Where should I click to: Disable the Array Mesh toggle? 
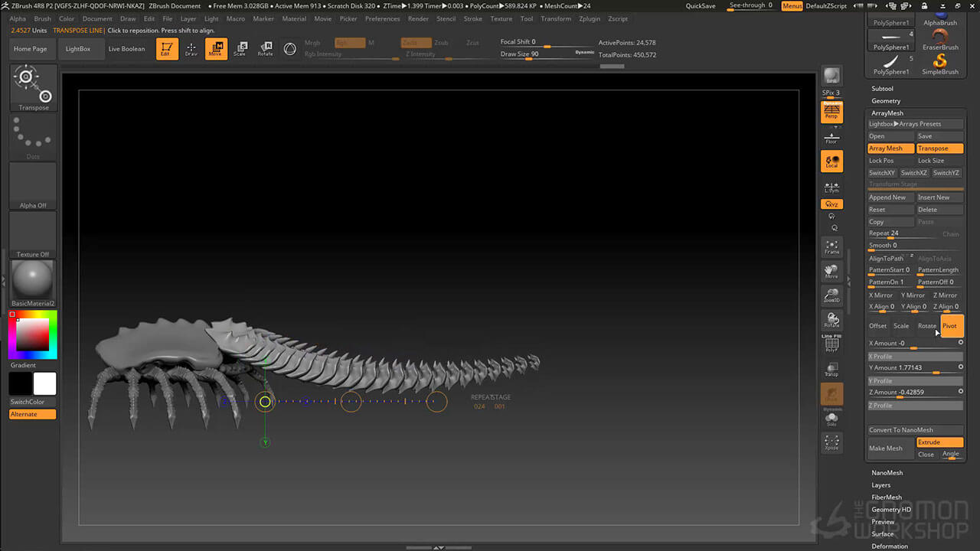click(x=890, y=148)
